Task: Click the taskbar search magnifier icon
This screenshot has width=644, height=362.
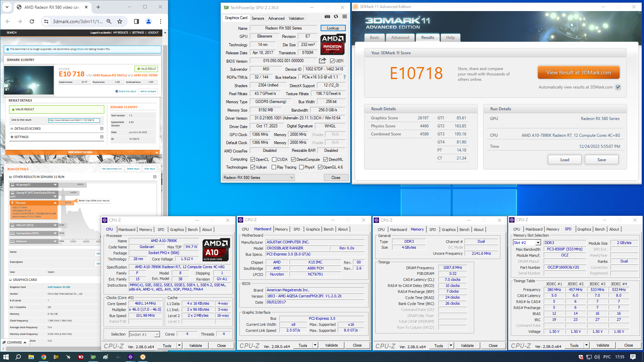Action: point(18,357)
